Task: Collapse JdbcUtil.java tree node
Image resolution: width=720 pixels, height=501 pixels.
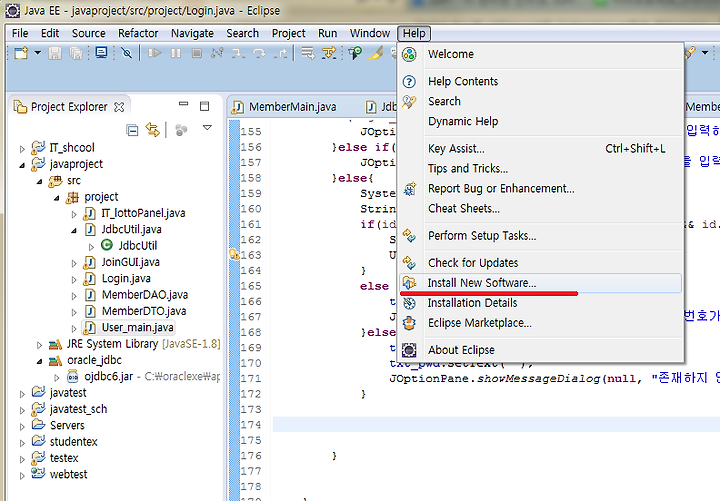Action: click(73, 231)
